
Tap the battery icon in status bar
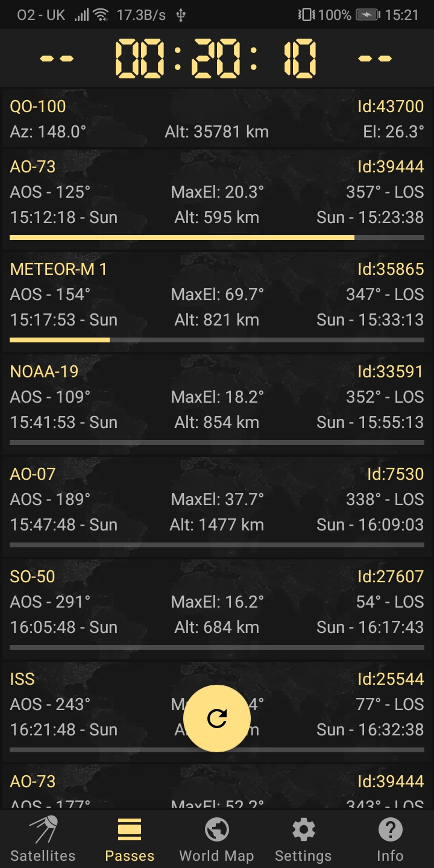point(368,15)
